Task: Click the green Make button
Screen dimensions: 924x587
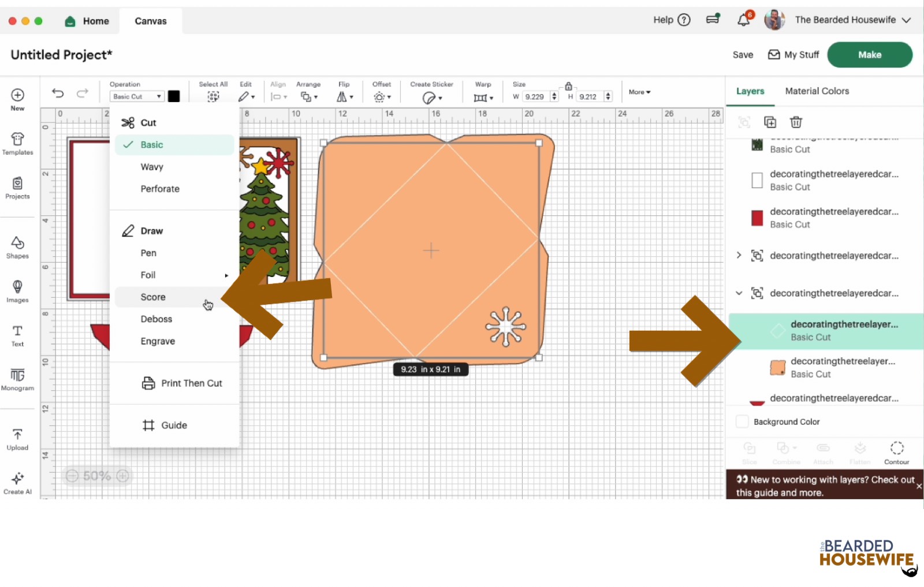Action: [869, 55]
